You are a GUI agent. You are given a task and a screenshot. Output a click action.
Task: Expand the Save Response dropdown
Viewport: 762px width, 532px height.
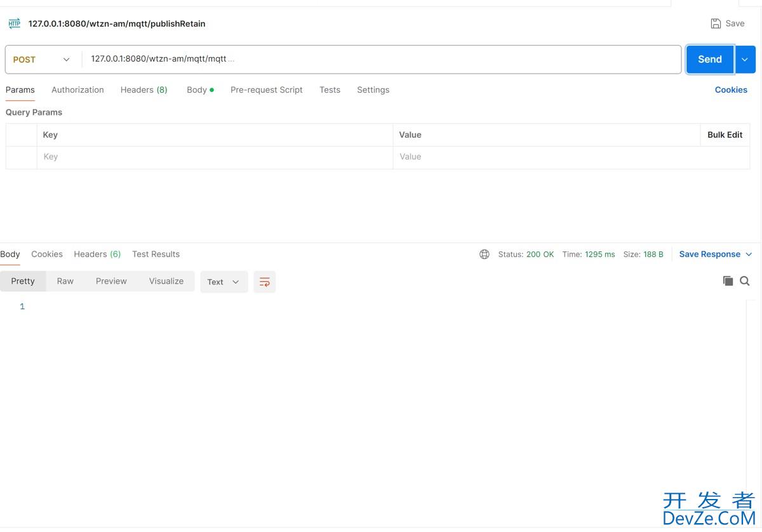click(x=749, y=254)
